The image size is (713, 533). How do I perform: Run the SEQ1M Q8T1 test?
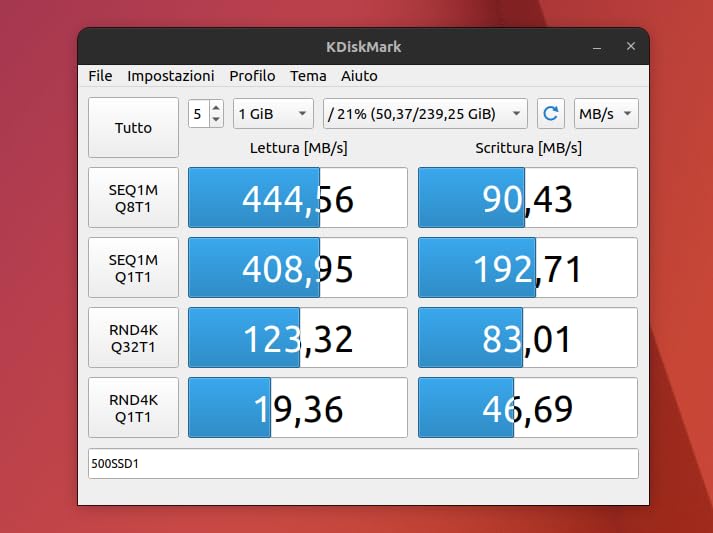133,198
